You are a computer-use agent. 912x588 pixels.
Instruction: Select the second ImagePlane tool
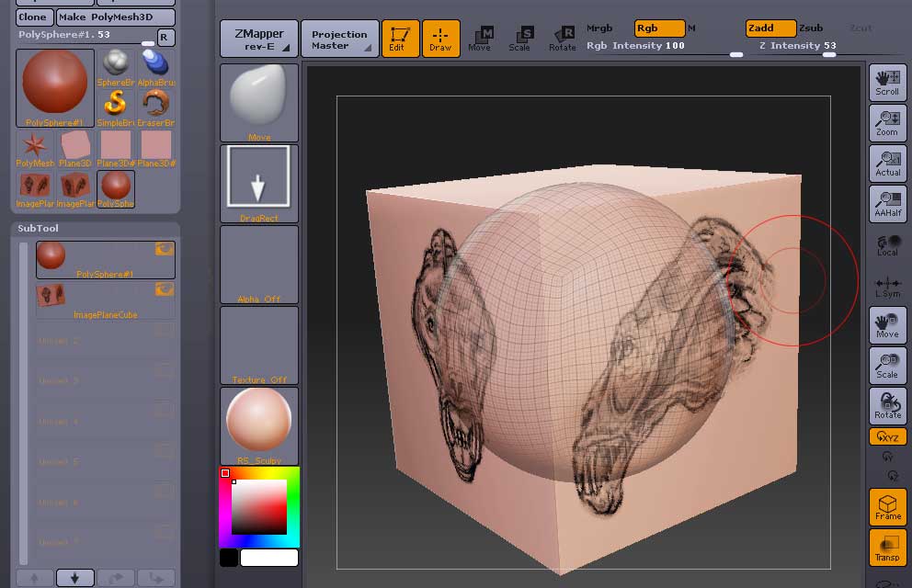coord(75,189)
